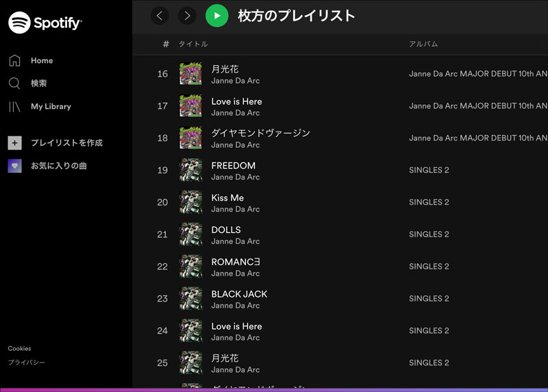Open the SINGLES 2 album for Kiss Me
548x392 pixels.
[x=429, y=202]
